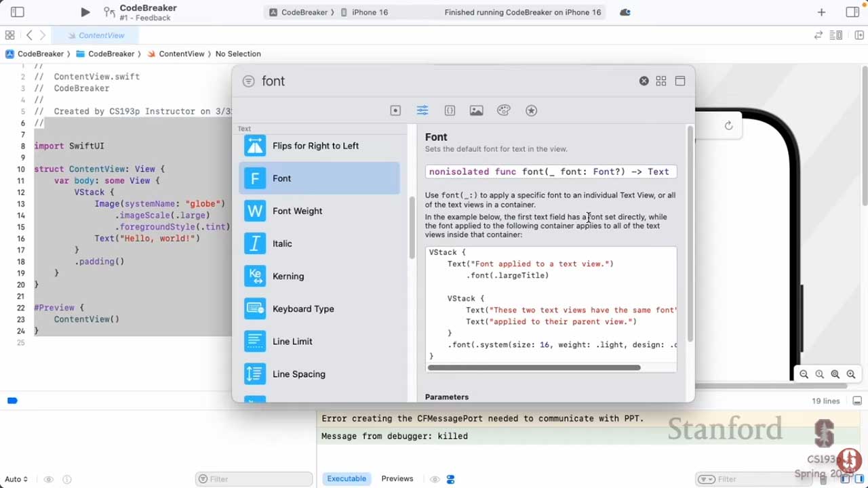Open the Auto variables scope dropdown
This screenshot has width=868, height=488.
point(16,479)
